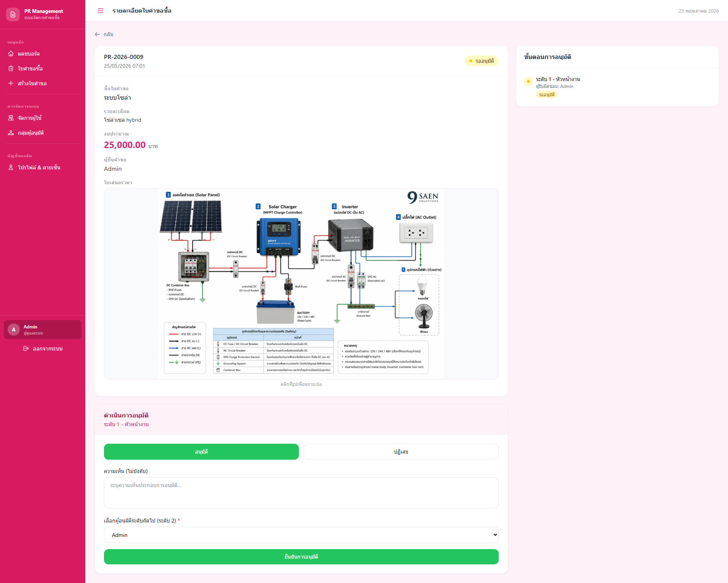This screenshot has height=583, width=728.
Task: Click the คลิกที่รูปเพื่อขยาย/ย่อ caption
Action: pos(301,384)
